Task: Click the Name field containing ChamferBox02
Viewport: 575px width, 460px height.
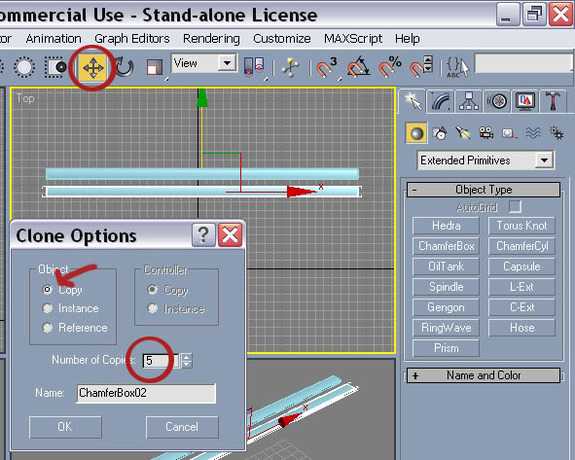Action: click(146, 393)
